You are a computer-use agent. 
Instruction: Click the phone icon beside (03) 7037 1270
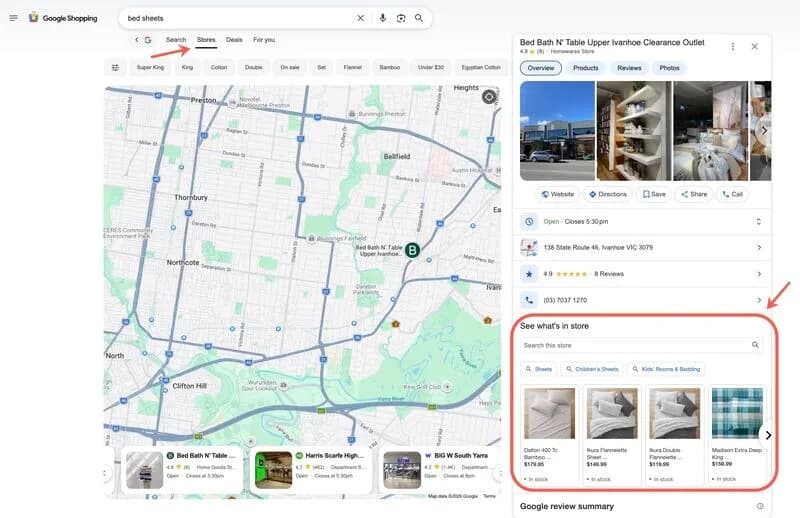(x=529, y=300)
